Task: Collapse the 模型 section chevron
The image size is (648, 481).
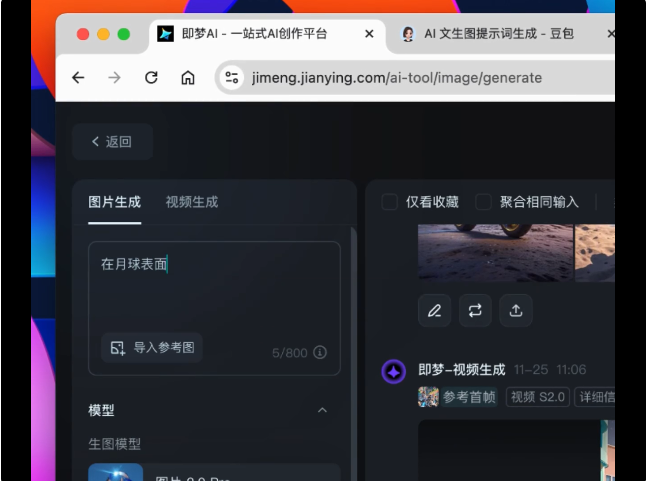Action: [x=322, y=410]
